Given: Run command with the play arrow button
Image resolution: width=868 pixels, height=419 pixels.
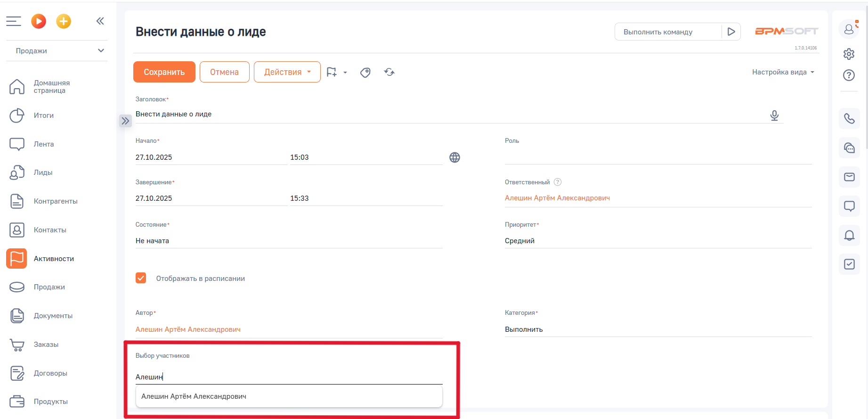Looking at the screenshot, I should (x=731, y=32).
